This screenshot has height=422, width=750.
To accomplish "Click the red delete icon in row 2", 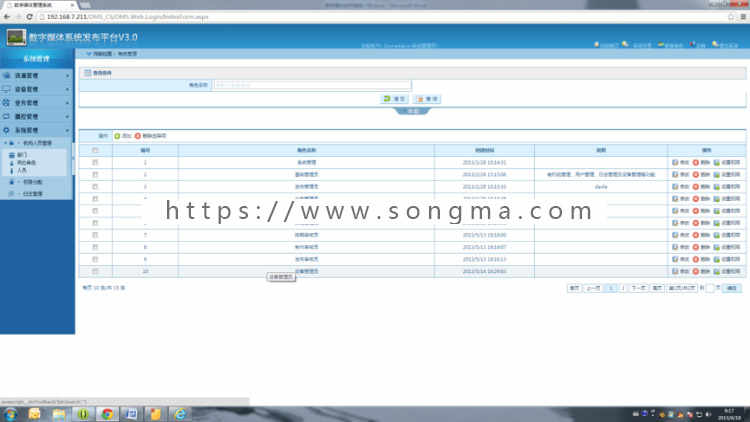I will 695,175.
